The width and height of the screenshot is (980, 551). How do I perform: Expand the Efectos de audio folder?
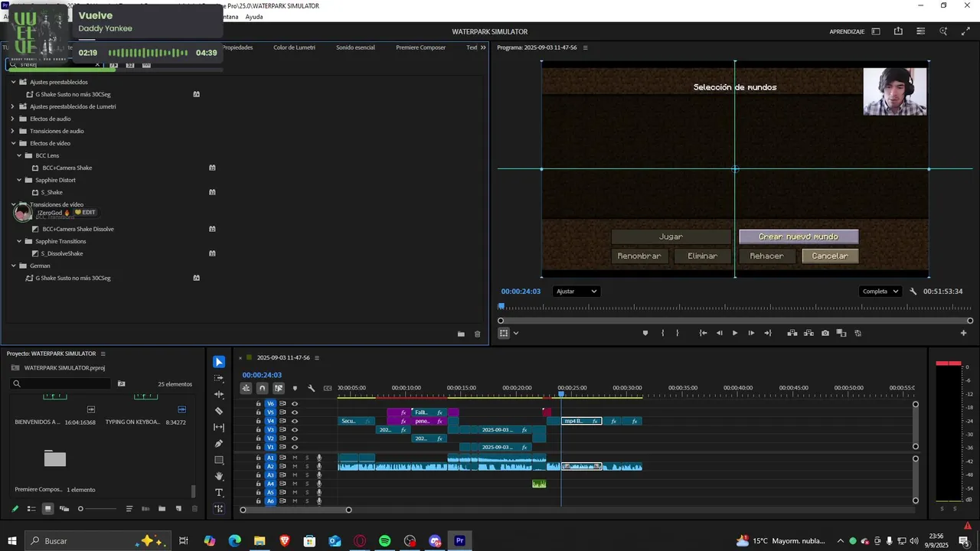click(x=13, y=119)
